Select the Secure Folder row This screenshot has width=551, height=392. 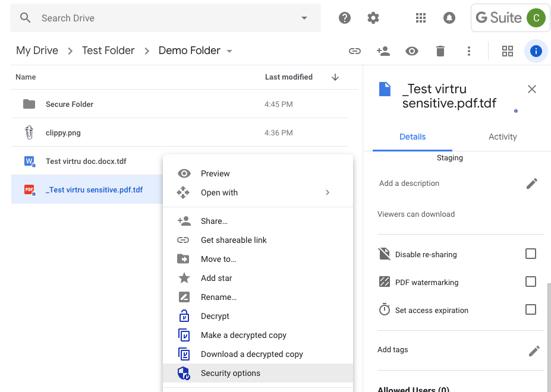tap(180, 104)
